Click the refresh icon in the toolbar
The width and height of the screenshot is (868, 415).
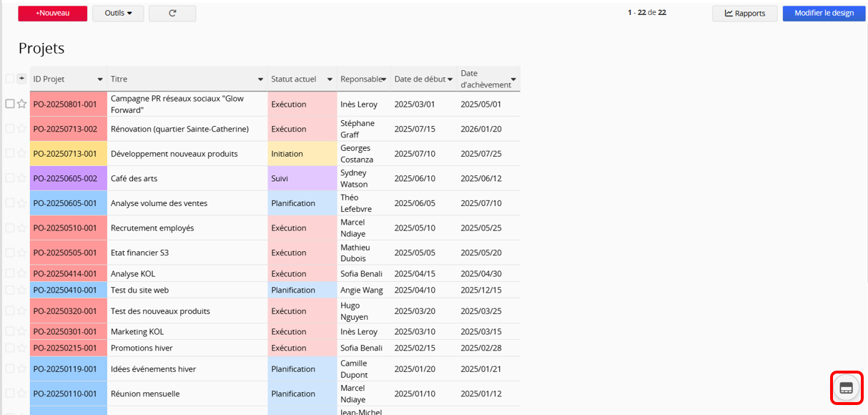pyautogui.click(x=172, y=13)
